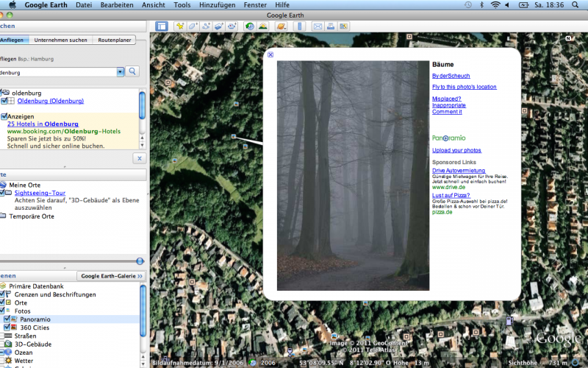588x368 pixels.
Task: Toggle the sidebar panel toolbar button
Action: [161, 26]
